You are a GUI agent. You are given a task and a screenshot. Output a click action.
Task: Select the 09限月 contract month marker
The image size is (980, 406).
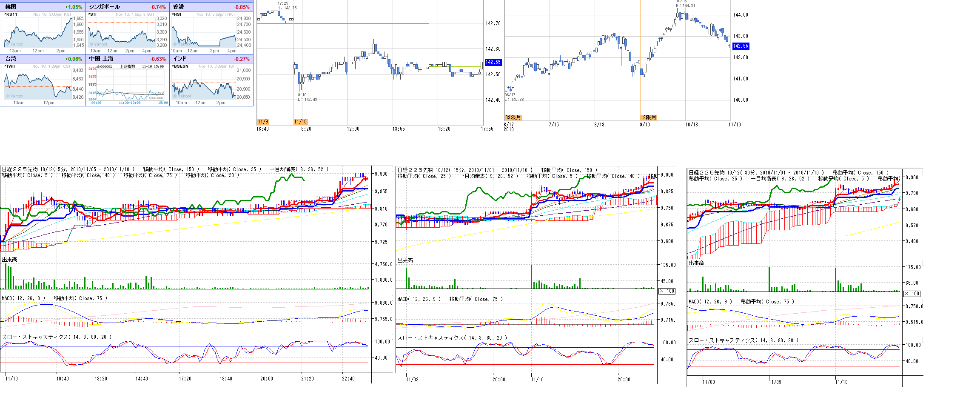coord(513,117)
